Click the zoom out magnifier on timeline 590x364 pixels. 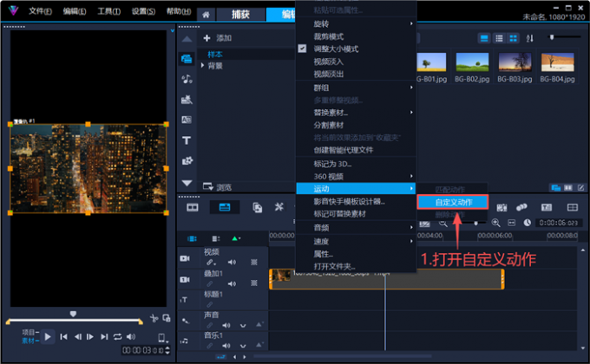point(442,224)
